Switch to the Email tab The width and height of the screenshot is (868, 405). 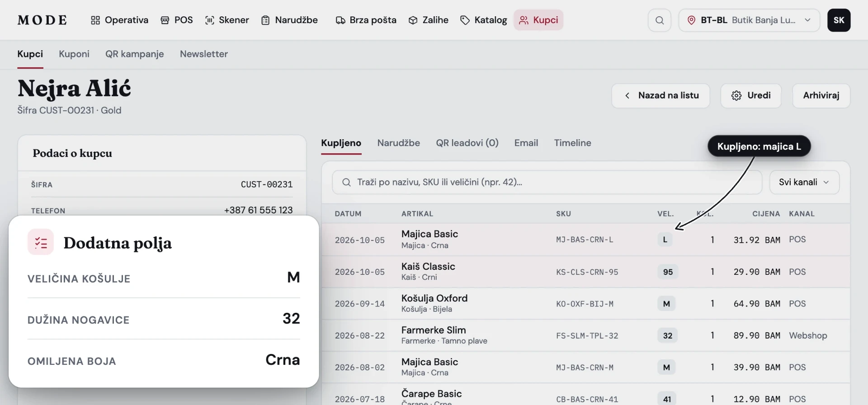point(526,143)
